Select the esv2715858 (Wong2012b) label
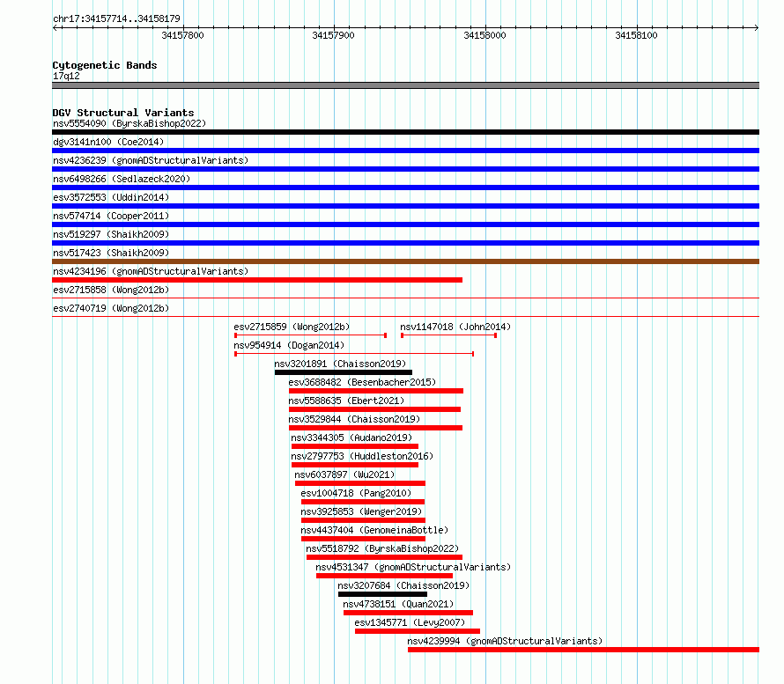This screenshot has height=684, width=784. [x=111, y=290]
